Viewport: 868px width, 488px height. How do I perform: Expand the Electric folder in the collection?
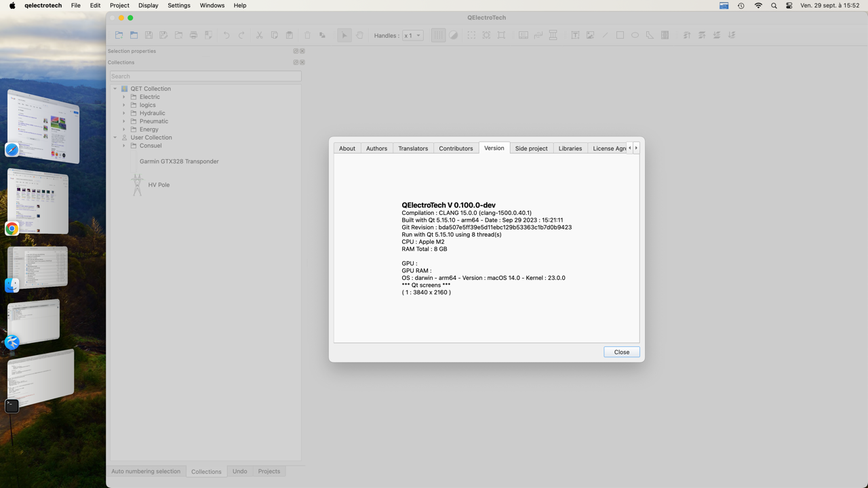tap(124, 97)
